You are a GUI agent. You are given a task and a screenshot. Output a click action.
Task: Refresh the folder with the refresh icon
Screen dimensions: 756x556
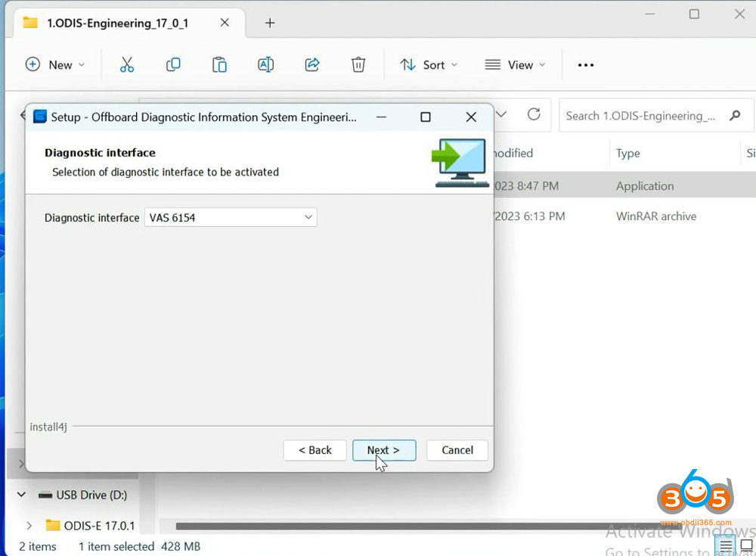coord(534,114)
